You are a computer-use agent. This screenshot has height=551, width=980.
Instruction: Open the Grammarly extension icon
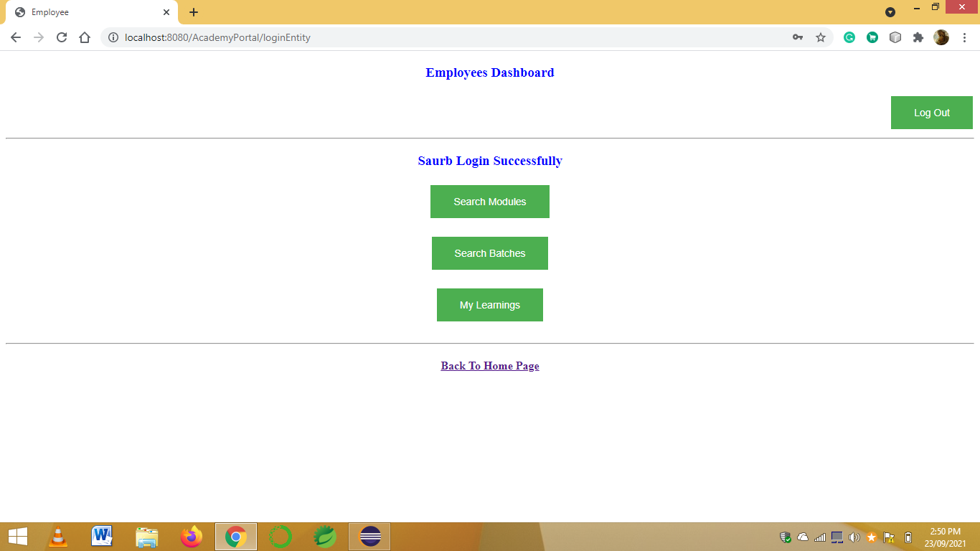pyautogui.click(x=849, y=37)
